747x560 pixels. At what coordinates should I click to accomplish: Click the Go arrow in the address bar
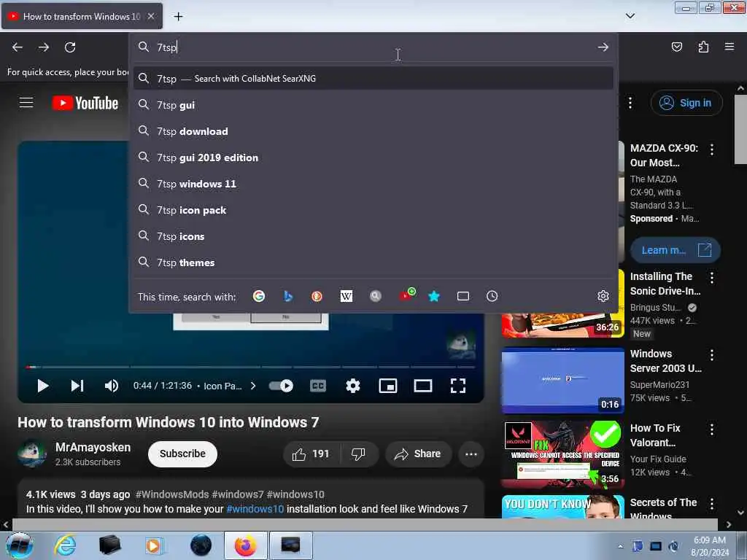click(x=603, y=47)
